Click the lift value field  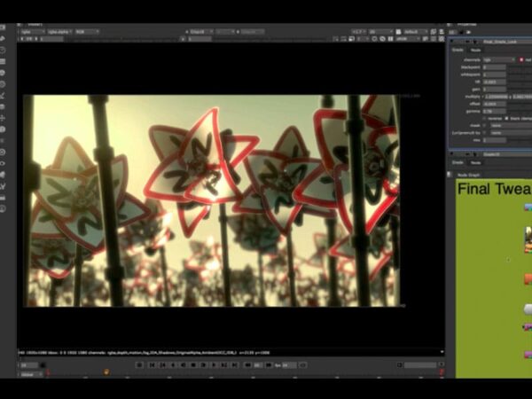tap(495, 82)
